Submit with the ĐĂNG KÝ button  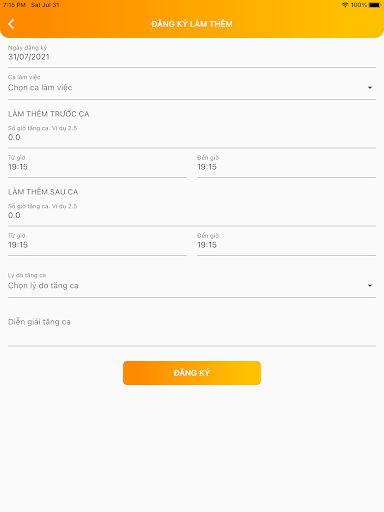(192, 373)
